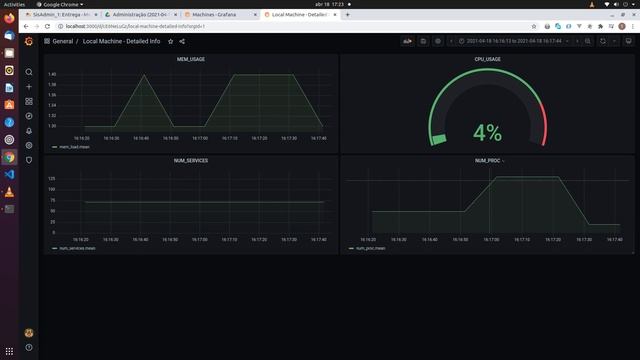640x360 pixels.
Task: Click the Add panel button
Action: [407, 41]
